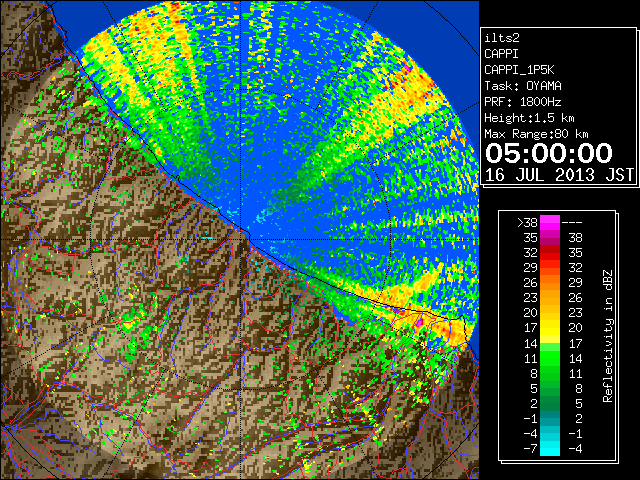
Task: Click the '>38' legend label
Action: (x=527, y=222)
